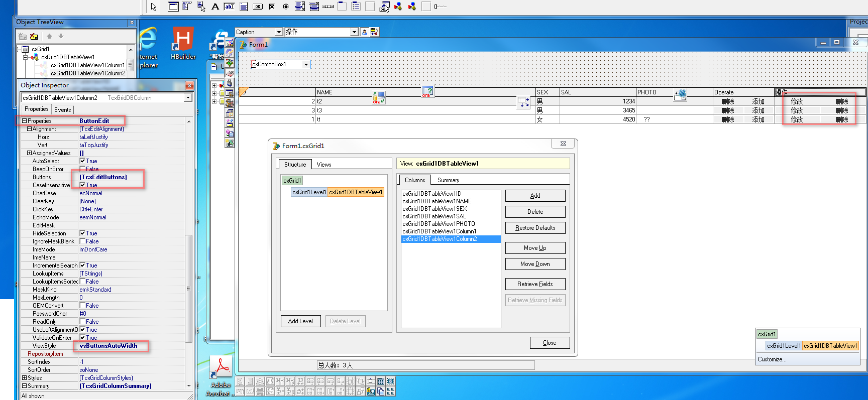The image size is (868, 400).
Task: Pick the ActionList component icon
Action: coord(384,7)
